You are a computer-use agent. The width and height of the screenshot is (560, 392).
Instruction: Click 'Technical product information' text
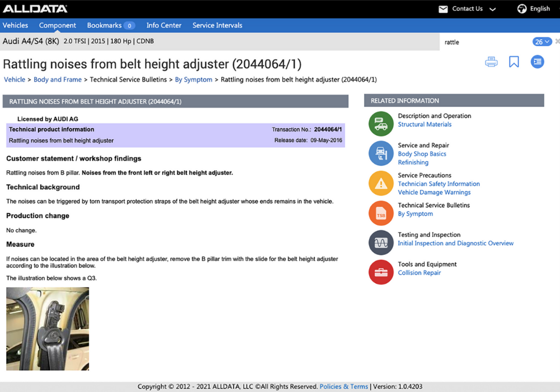click(52, 129)
